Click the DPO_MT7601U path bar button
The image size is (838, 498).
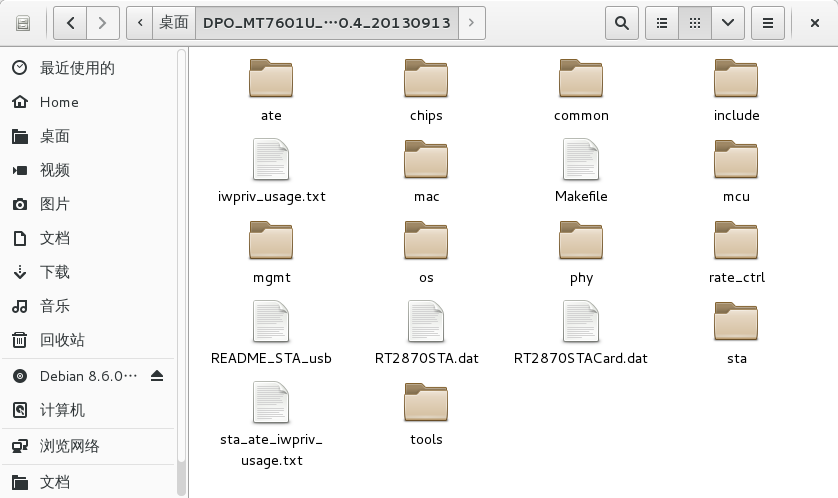pyautogui.click(x=327, y=23)
